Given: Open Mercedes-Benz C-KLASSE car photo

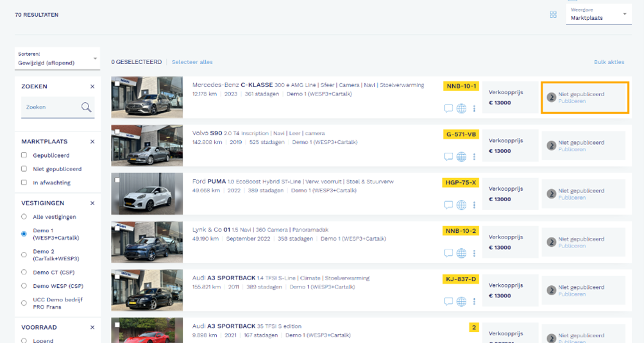Looking at the screenshot, I should point(147,97).
